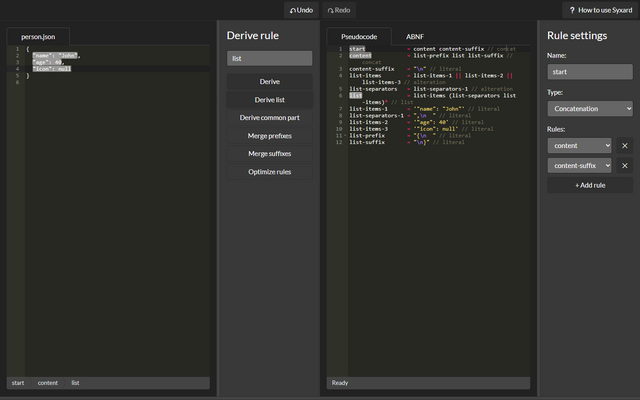Open the content-suffix rule dropdown

[x=579, y=165]
